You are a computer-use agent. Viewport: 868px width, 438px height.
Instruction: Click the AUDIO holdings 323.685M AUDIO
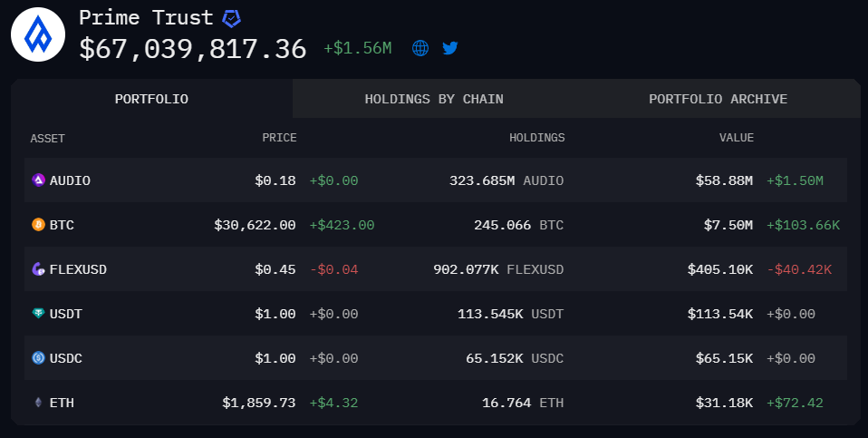point(506,180)
